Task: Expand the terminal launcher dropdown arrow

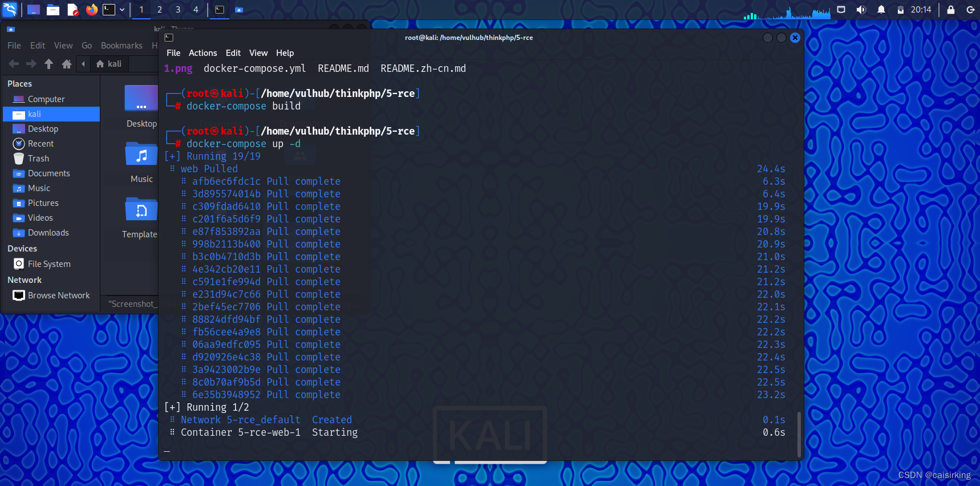Action: pos(122,10)
